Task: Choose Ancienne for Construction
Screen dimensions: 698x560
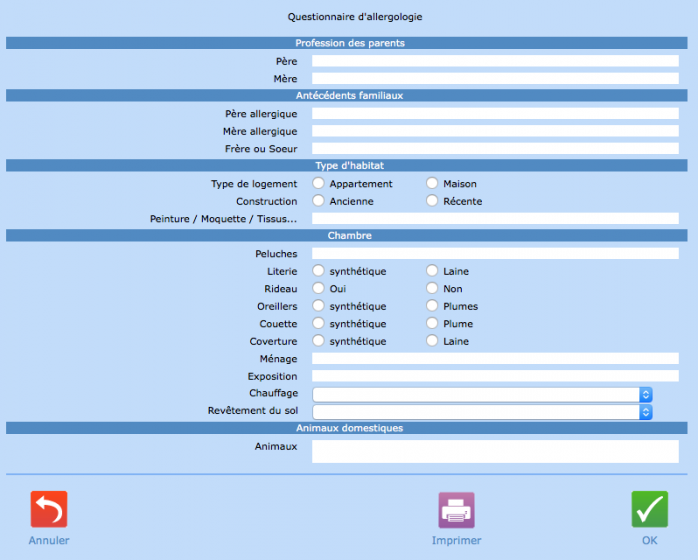Action: pos(318,201)
